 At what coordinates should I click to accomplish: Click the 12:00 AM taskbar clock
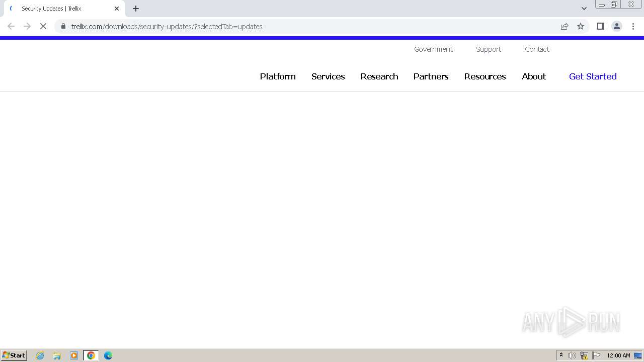pyautogui.click(x=618, y=355)
